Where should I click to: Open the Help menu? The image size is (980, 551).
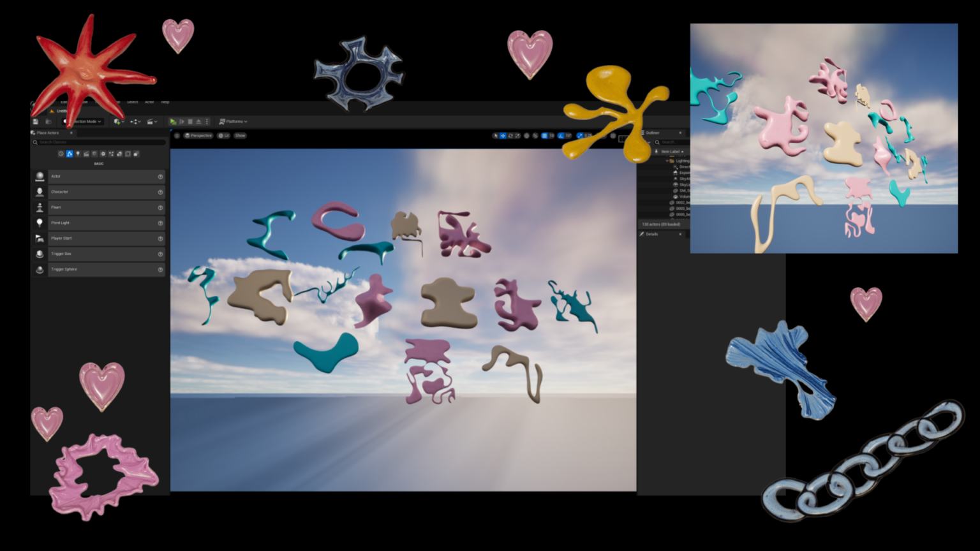click(x=165, y=102)
